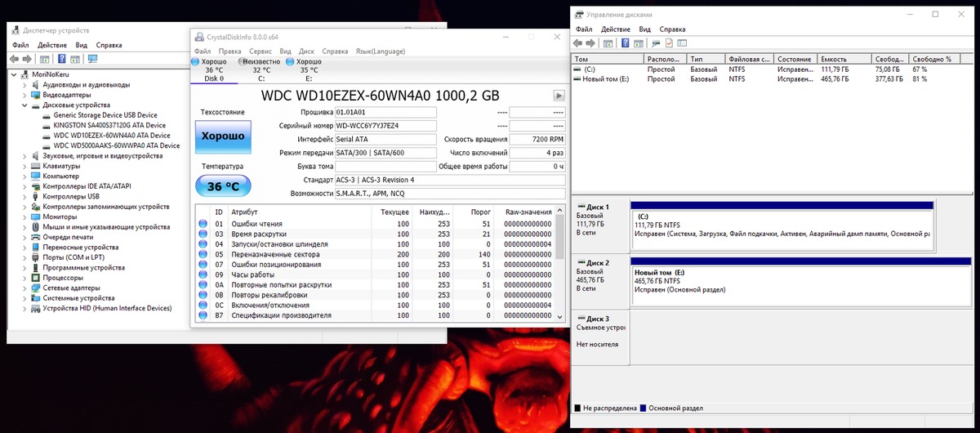Click the back arrow in Disk Management toolbar
Image resolution: width=980 pixels, height=433 pixels.
(578, 42)
